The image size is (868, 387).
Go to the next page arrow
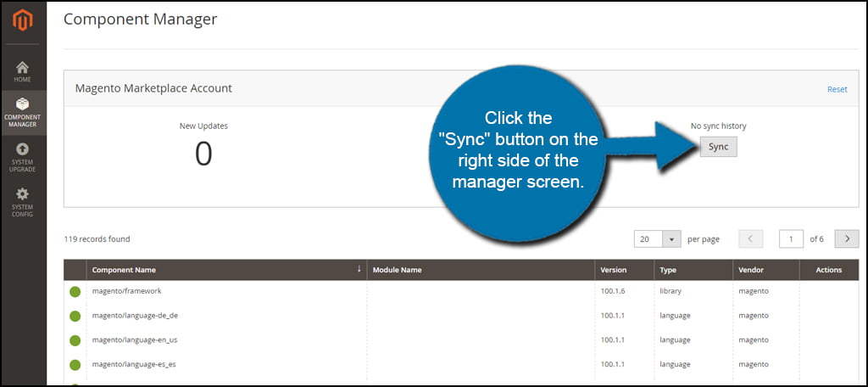(x=847, y=239)
